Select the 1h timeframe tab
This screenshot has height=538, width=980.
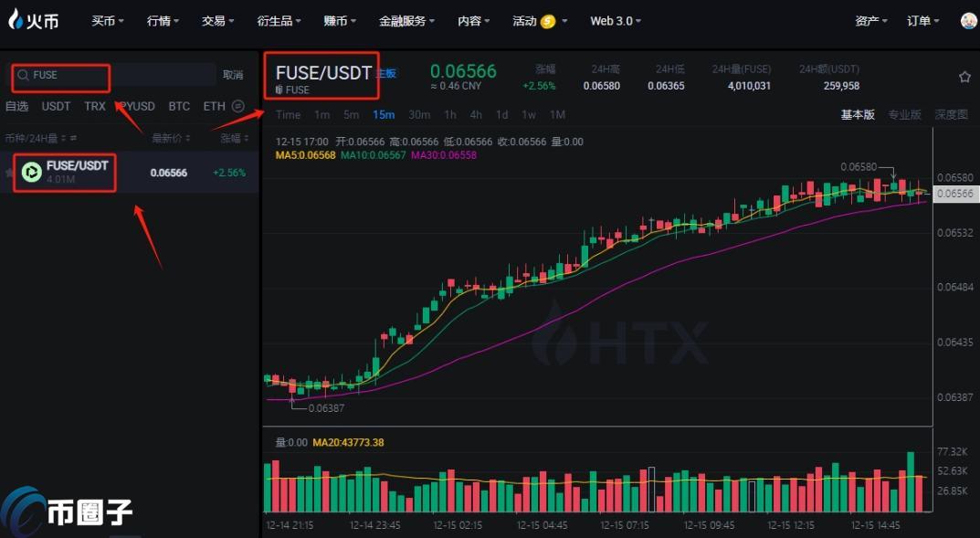tap(450, 114)
